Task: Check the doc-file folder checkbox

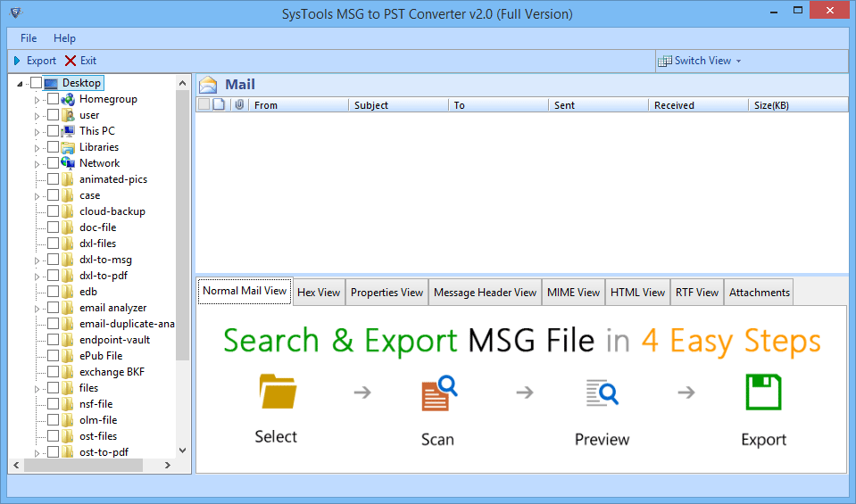Action: click(53, 227)
